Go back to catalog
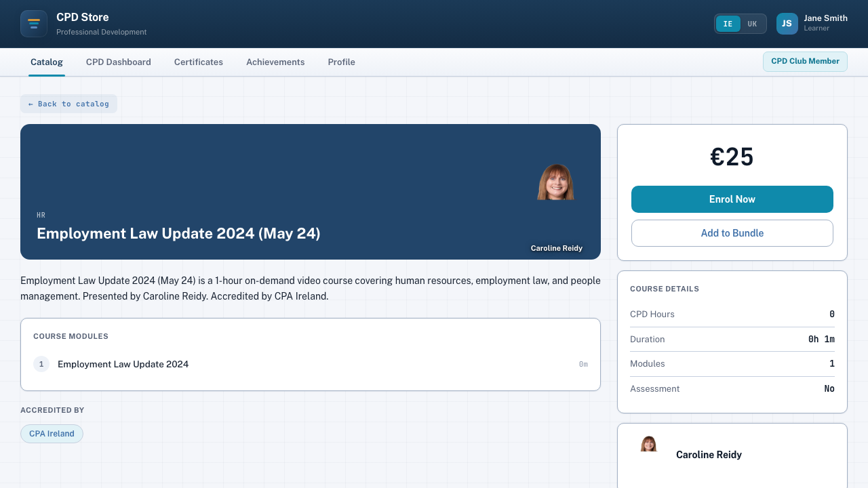868x488 pixels. [x=68, y=104]
